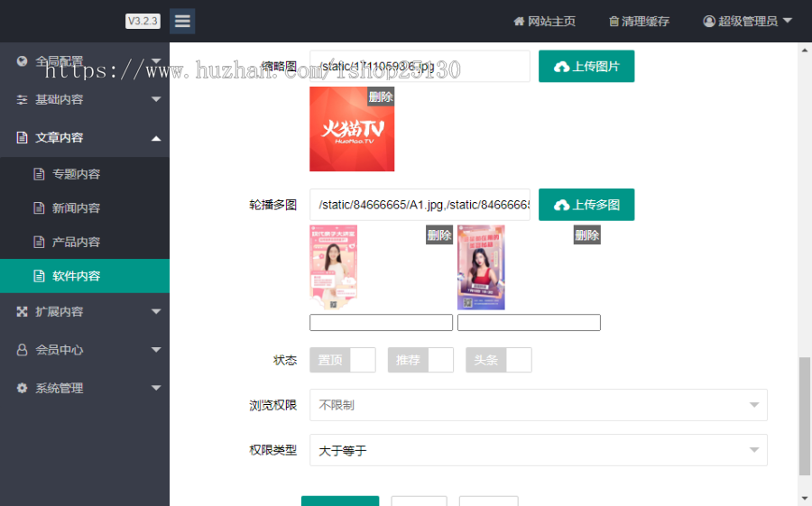This screenshot has height=506, width=812.
Task: Toggle the sidebar hamburger menu icon
Action: 182,22
